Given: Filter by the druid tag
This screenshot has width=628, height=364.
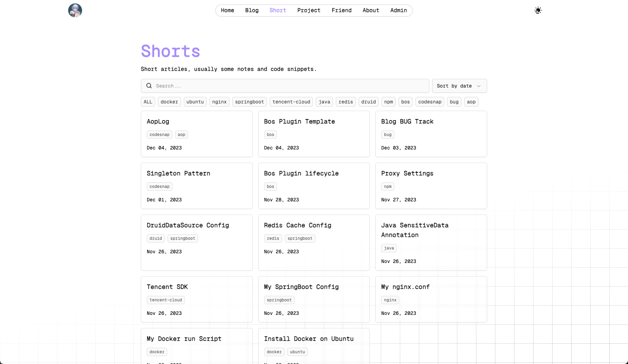Looking at the screenshot, I should tap(369, 102).
